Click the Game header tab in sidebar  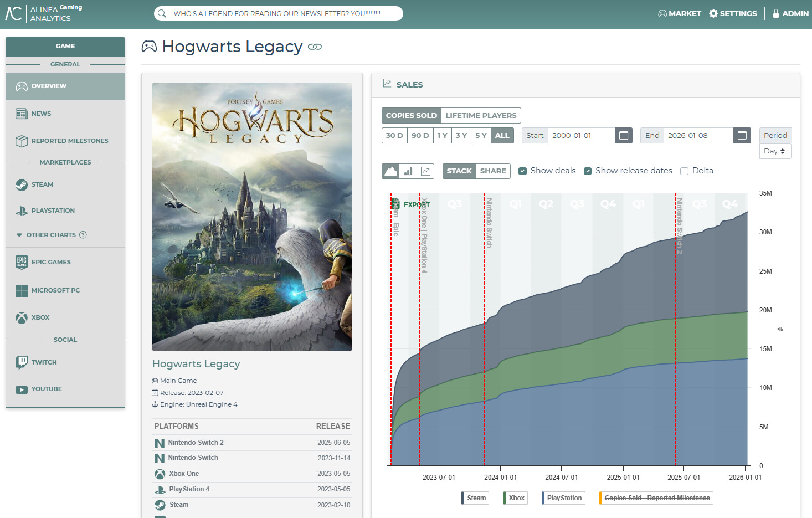[x=65, y=46]
